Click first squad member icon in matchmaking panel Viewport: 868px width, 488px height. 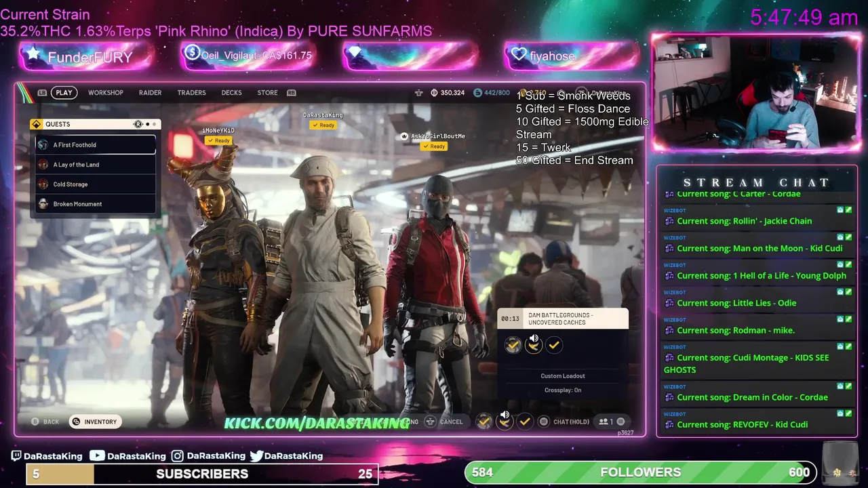(513, 346)
